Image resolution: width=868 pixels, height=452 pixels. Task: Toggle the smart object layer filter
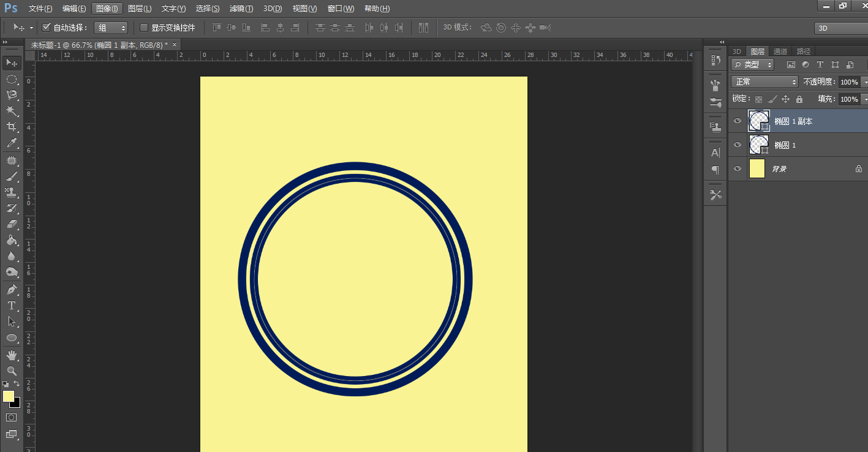click(850, 64)
